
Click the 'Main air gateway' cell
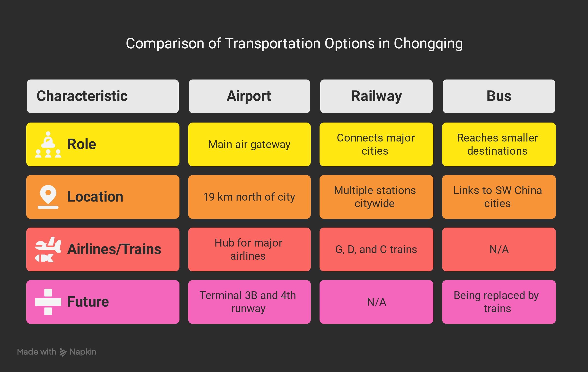[x=249, y=144]
